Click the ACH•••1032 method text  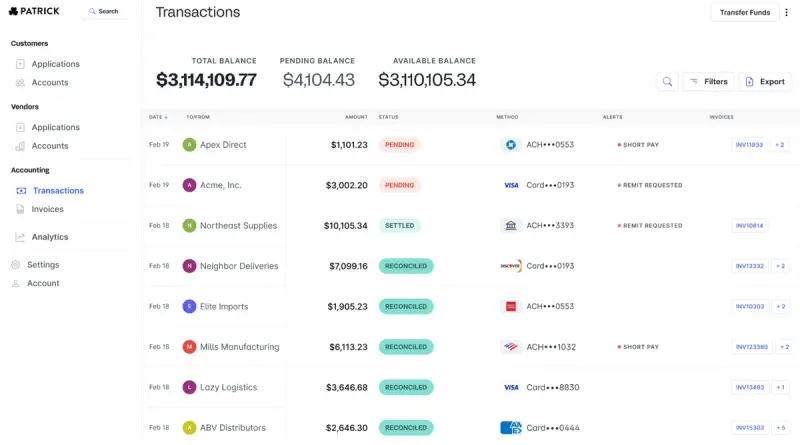pos(551,347)
